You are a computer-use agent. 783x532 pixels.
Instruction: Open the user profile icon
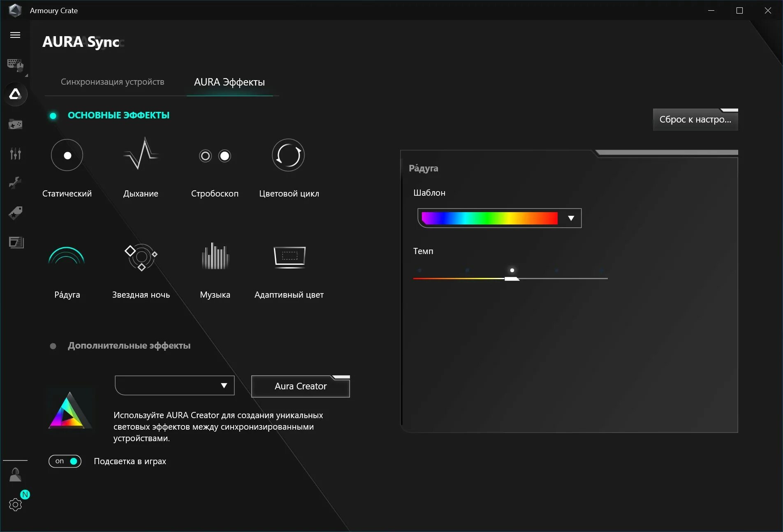[x=15, y=475]
